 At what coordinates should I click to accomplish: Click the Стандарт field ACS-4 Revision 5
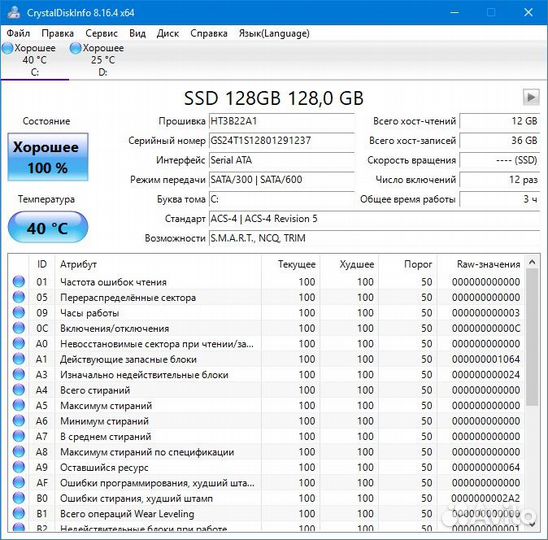coord(374,219)
